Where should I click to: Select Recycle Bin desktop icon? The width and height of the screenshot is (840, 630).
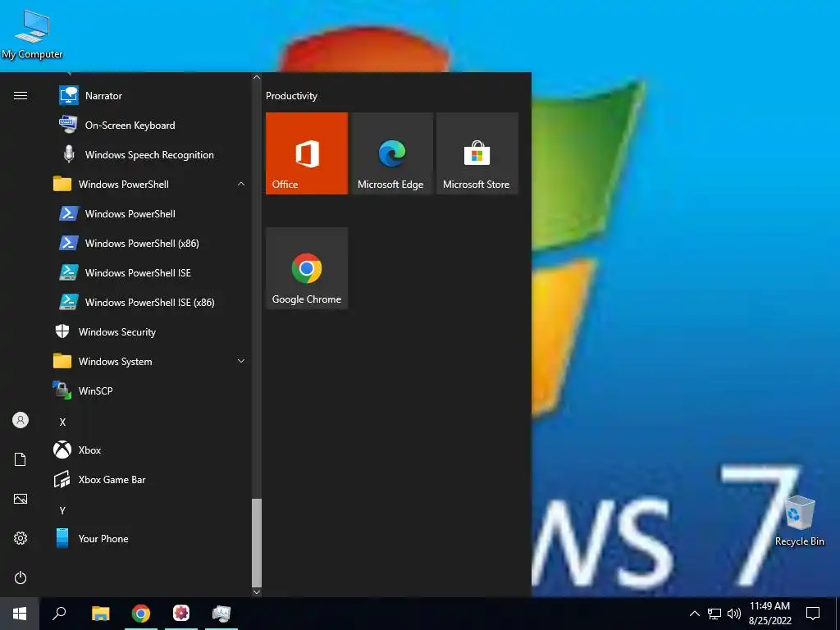click(799, 521)
